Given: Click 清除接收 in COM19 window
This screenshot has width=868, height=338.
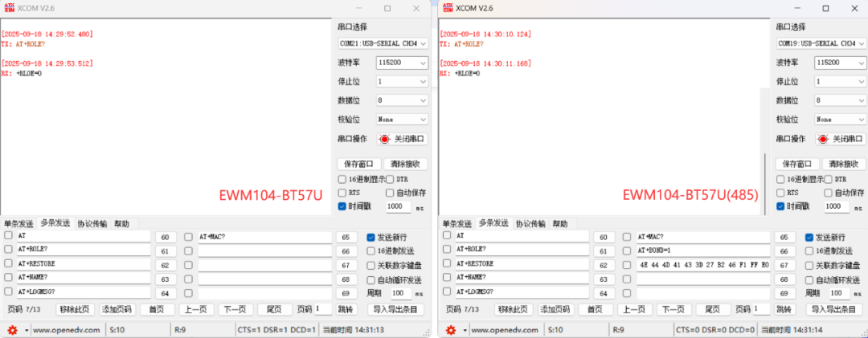Looking at the screenshot, I should click(843, 165).
